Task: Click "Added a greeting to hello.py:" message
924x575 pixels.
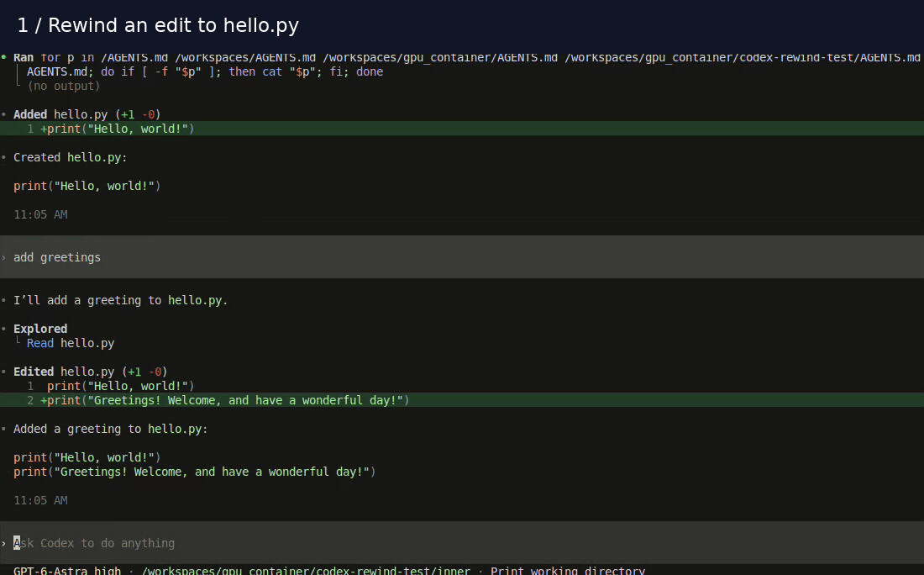Action: point(111,429)
